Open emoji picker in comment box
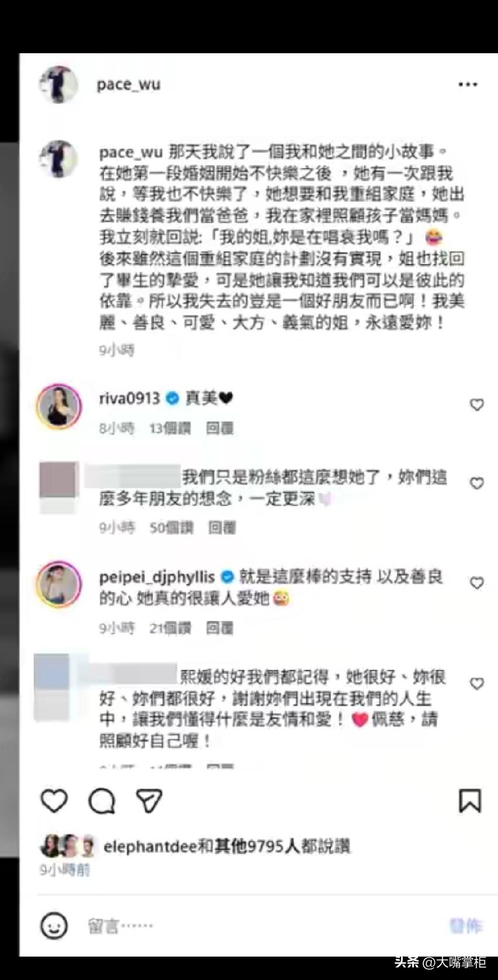Screen dimensions: 498x980 (x=54, y=926)
